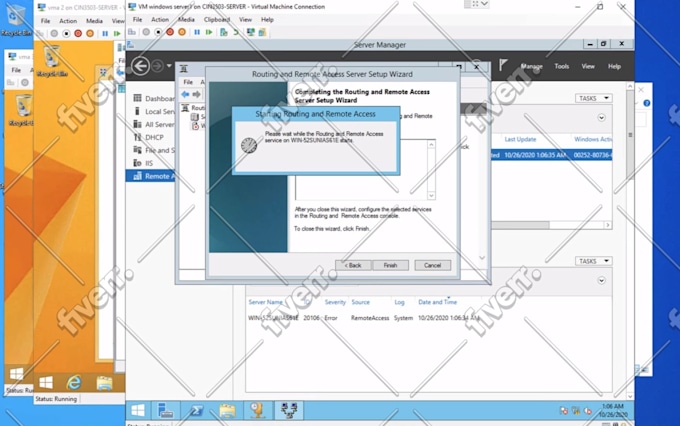Open File Explorer from front VM taskbar

(x=227, y=410)
